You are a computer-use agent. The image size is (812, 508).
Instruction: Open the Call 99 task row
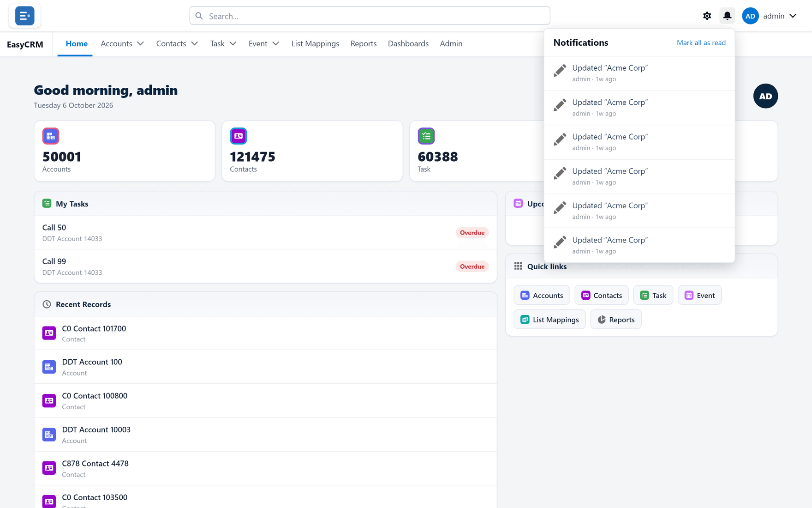point(265,266)
